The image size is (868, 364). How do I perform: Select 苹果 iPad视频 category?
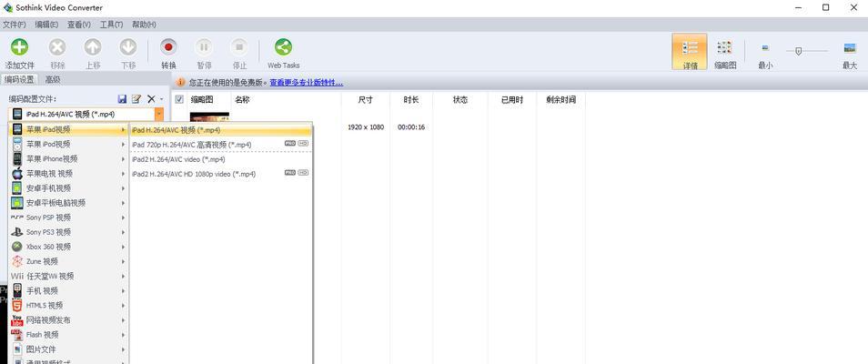[x=68, y=129]
